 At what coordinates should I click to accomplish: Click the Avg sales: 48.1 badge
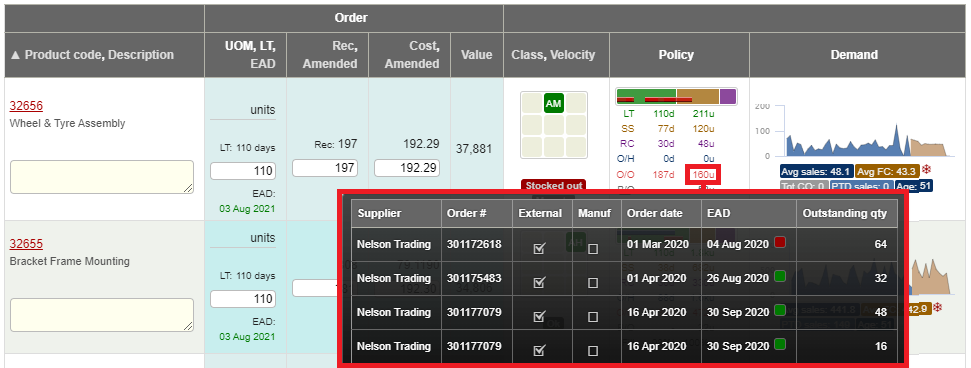816,171
